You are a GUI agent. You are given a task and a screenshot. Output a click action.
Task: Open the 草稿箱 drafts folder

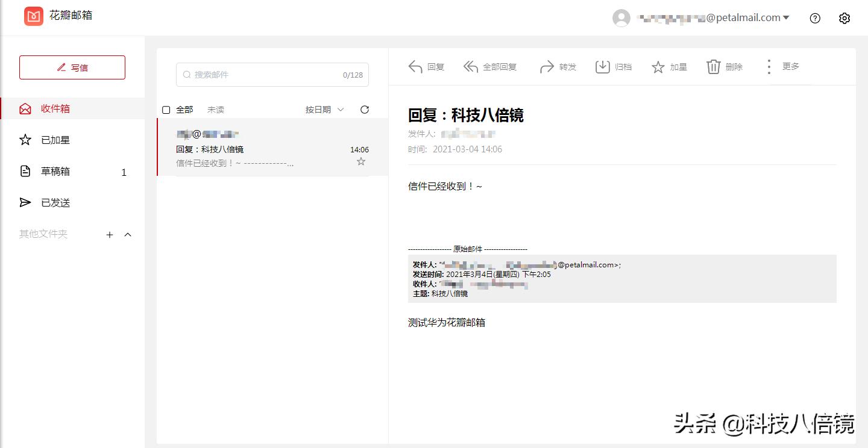point(55,172)
